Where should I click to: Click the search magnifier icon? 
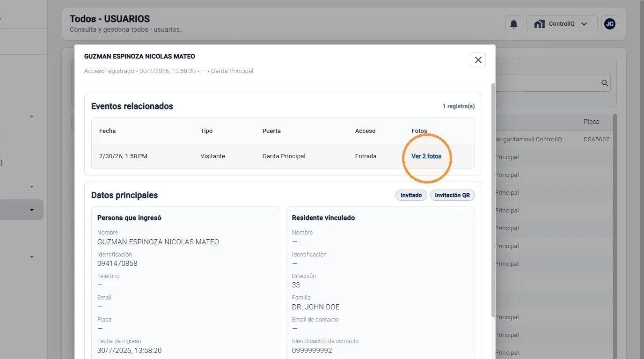(x=605, y=83)
